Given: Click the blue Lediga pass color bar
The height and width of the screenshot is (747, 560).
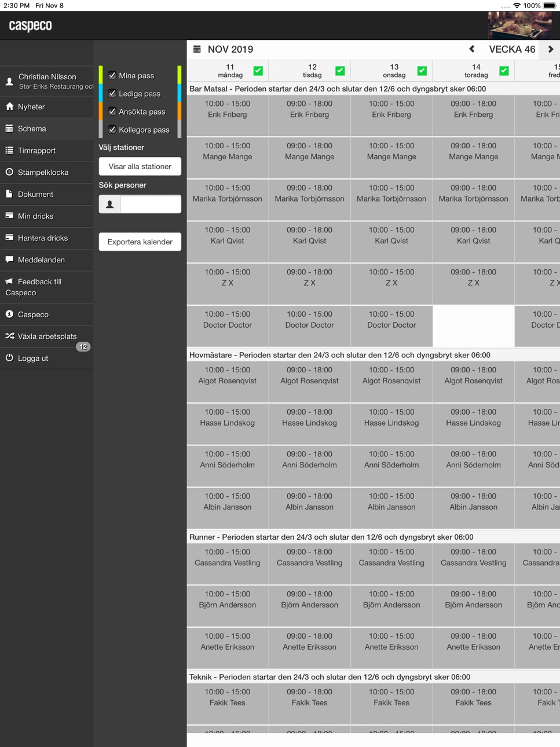Looking at the screenshot, I should click(101, 93).
